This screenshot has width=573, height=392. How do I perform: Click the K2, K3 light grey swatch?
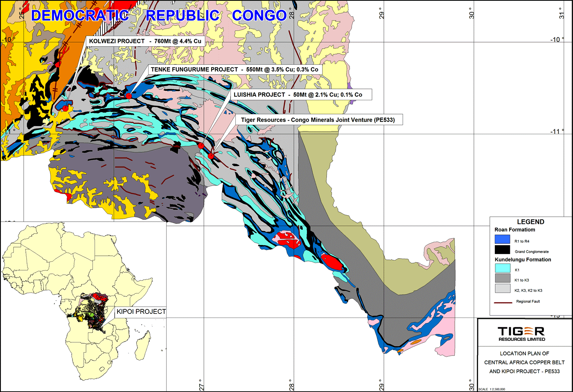[503, 288]
